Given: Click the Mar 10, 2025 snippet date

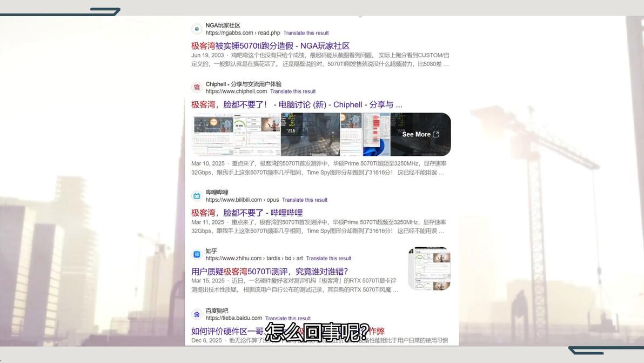Looking at the screenshot, I should (208, 163).
